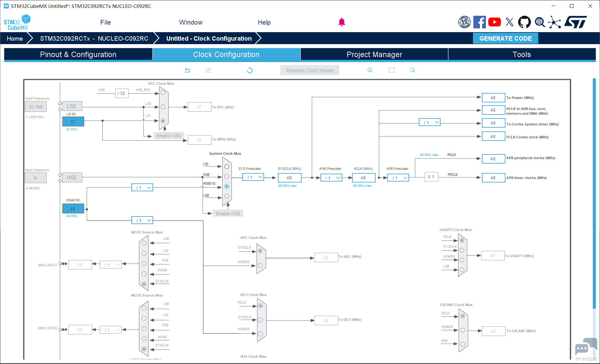Switch to Pinout & Configuration tab
Viewport: 600px width, 364px height.
[x=78, y=55]
